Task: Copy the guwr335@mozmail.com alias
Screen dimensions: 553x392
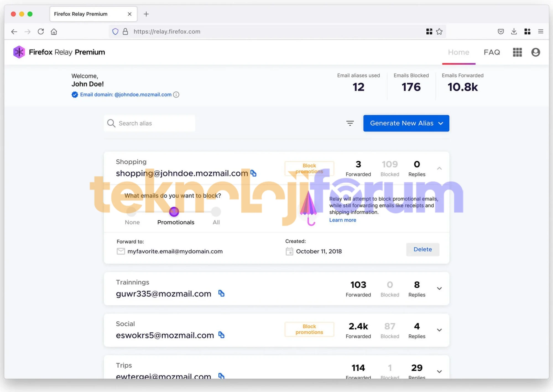Action: click(221, 293)
